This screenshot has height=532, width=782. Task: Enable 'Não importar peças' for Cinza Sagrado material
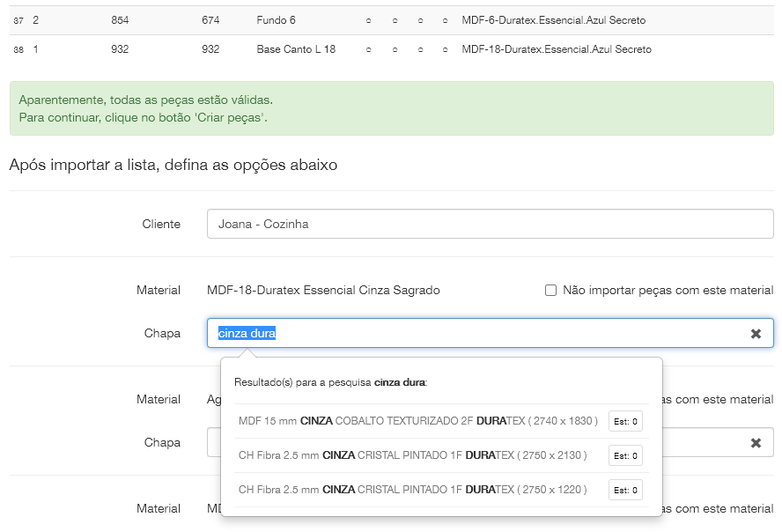pyautogui.click(x=551, y=290)
